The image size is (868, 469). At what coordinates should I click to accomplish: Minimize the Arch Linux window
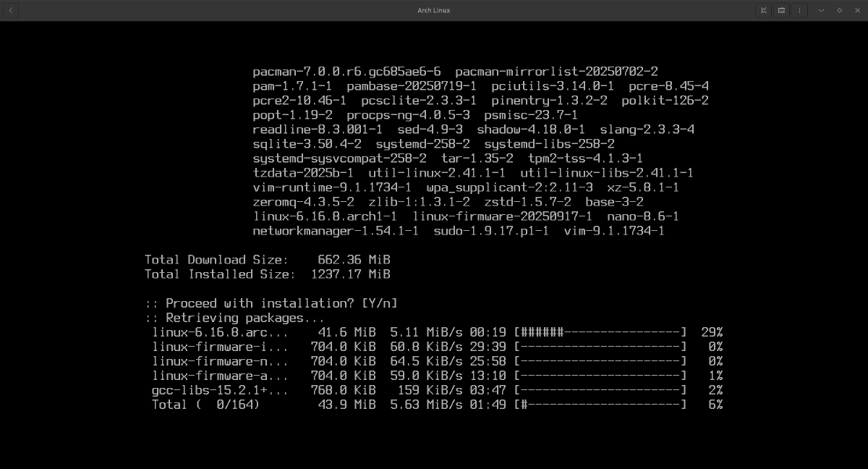pos(821,10)
